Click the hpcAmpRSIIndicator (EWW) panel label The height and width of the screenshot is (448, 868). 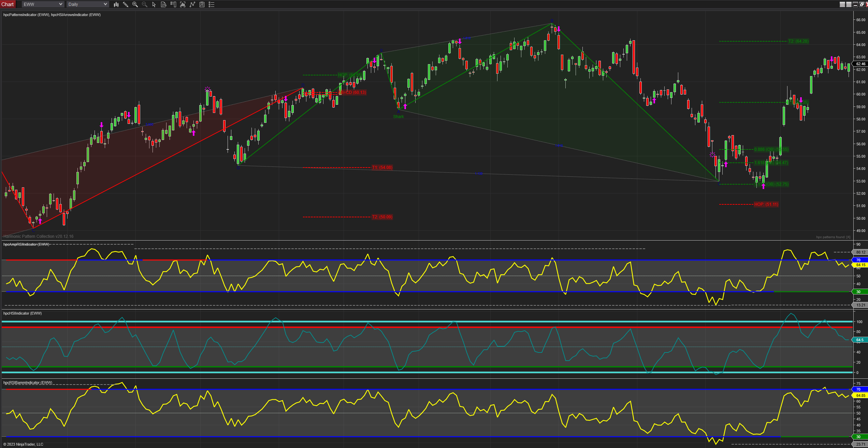click(x=26, y=244)
